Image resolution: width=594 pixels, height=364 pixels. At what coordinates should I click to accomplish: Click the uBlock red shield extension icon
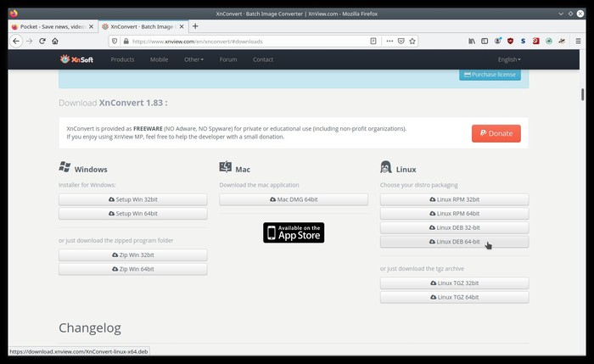coord(510,41)
